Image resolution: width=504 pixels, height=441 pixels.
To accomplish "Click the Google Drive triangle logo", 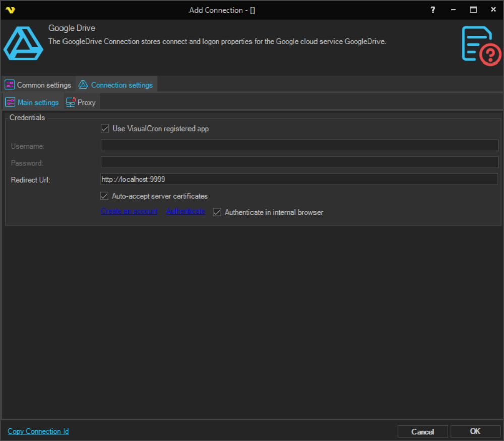I will (23, 44).
